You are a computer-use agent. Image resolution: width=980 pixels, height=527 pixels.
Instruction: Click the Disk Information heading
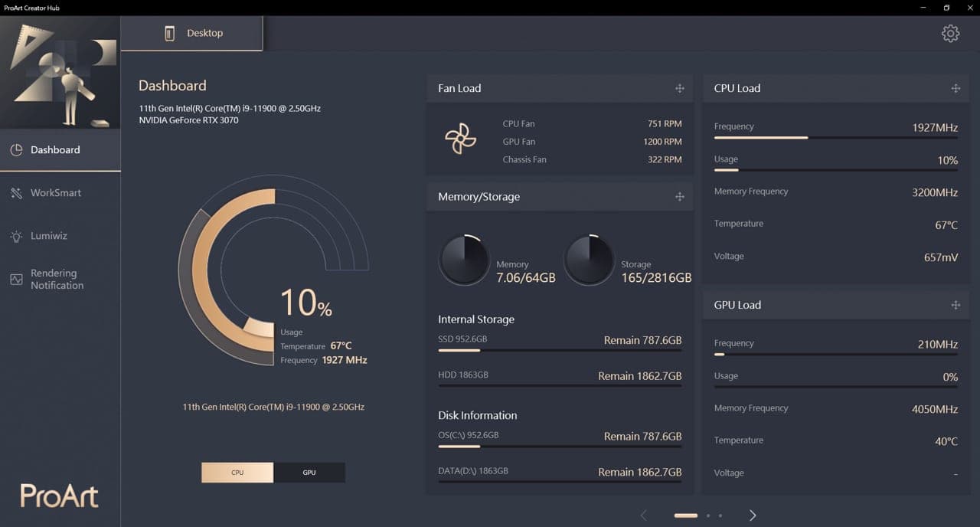(478, 415)
